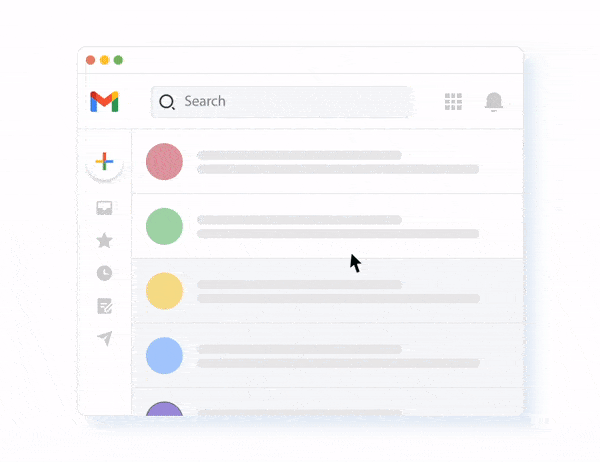Open snoozed mail via clock icon
This screenshot has height=462, width=600.
point(104,273)
